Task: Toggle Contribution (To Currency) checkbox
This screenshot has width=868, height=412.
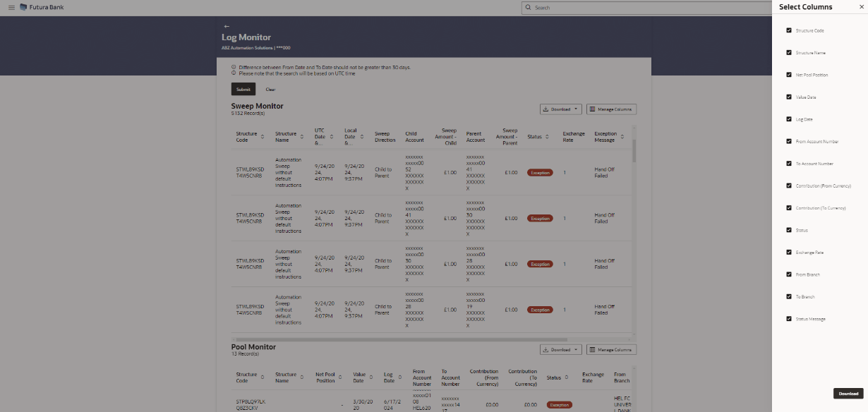Action: pos(789,207)
